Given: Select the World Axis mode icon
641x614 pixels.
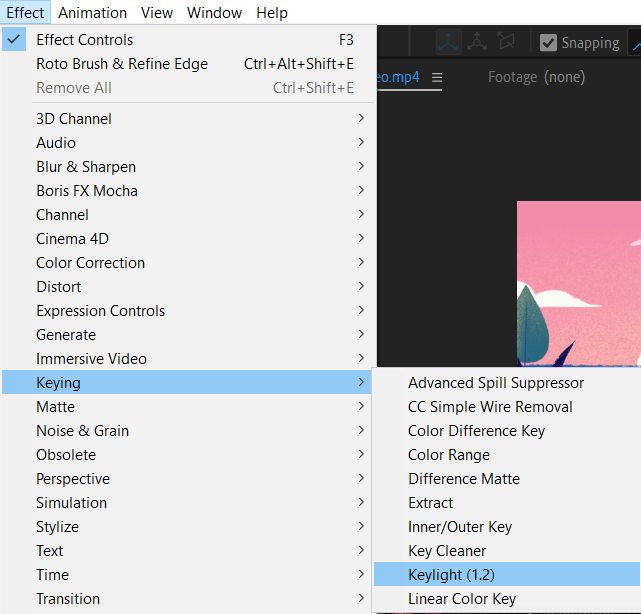Looking at the screenshot, I should pyautogui.click(x=477, y=42).
